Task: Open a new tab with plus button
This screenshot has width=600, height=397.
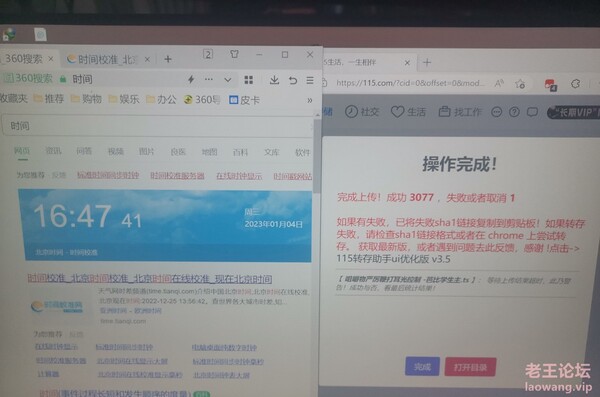Action: (168, 59)
